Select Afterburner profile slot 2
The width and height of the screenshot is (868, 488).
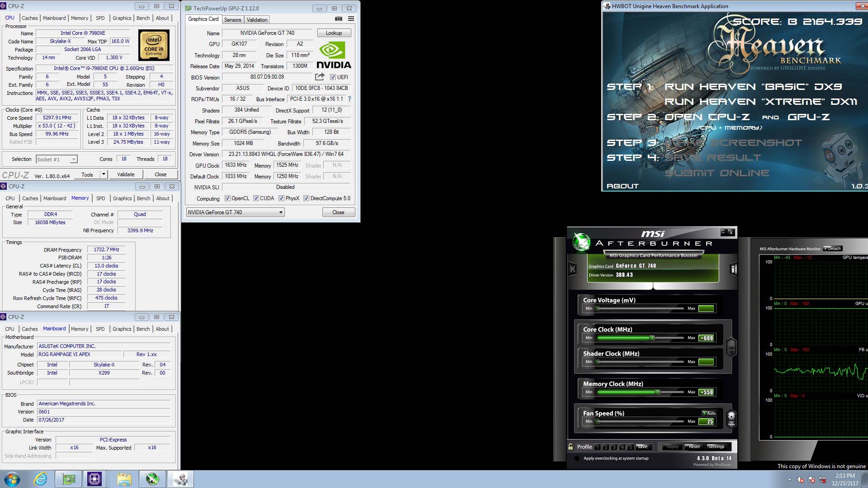606,447
